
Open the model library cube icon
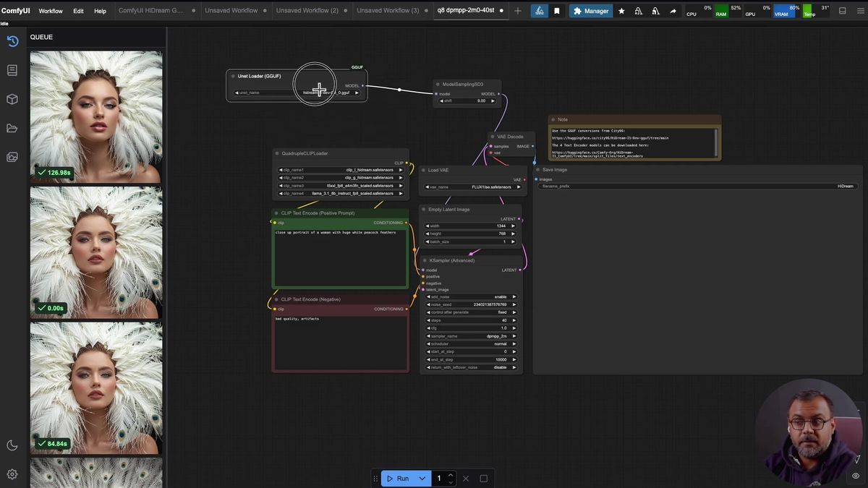[x=12, y=99]
